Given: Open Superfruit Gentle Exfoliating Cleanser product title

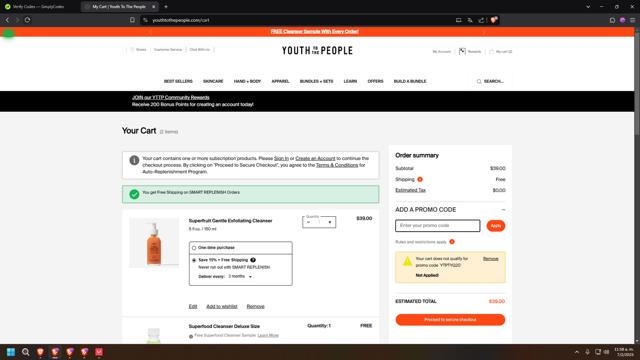Looking at the screenshot, I should pos(230,221).
